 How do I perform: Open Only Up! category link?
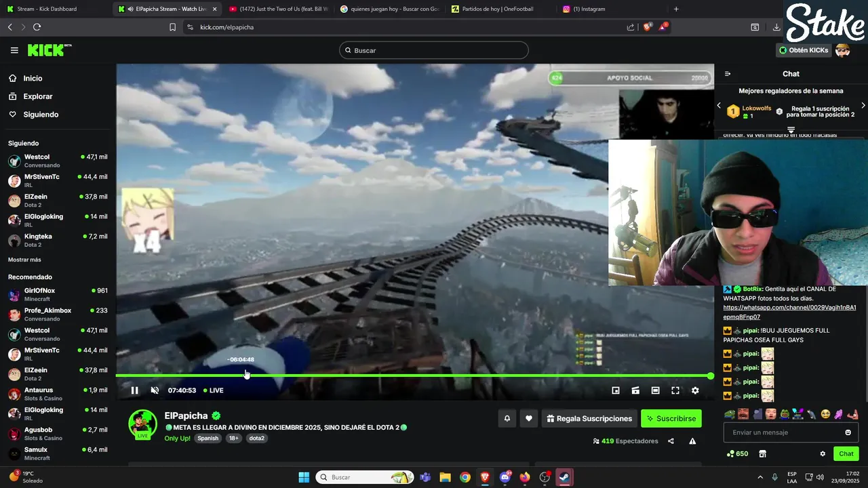click(178, 438)
